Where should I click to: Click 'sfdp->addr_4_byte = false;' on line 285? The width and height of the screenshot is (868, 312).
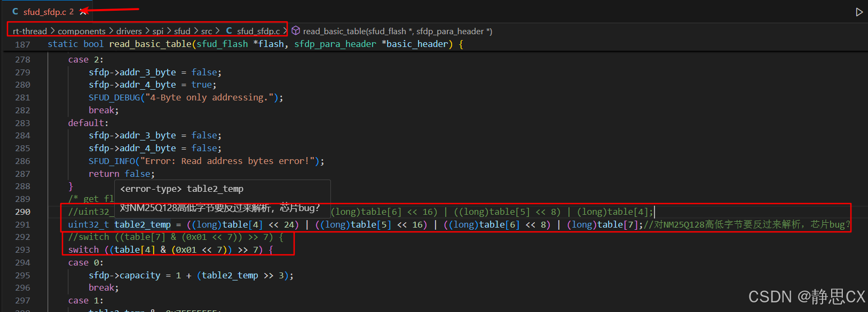(x=155, y=149)
